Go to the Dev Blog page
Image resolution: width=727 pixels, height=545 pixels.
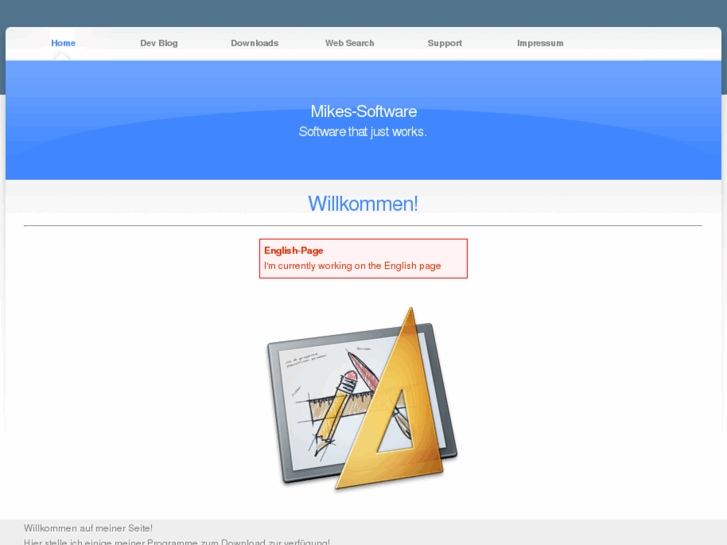click(159, 43)
